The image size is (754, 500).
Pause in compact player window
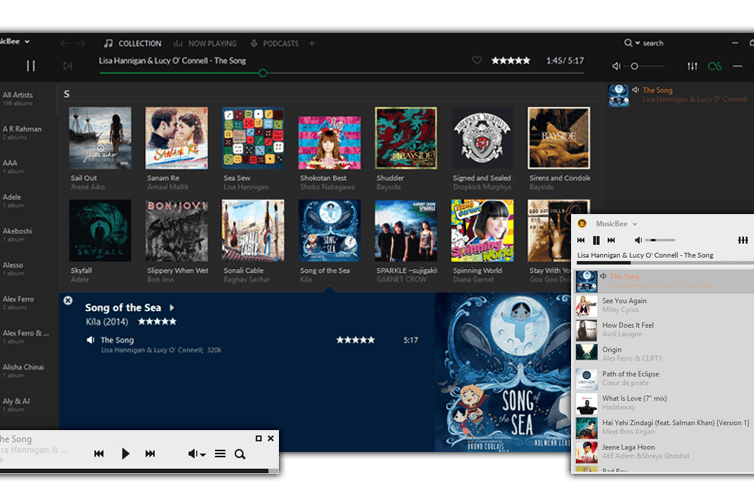596,240
